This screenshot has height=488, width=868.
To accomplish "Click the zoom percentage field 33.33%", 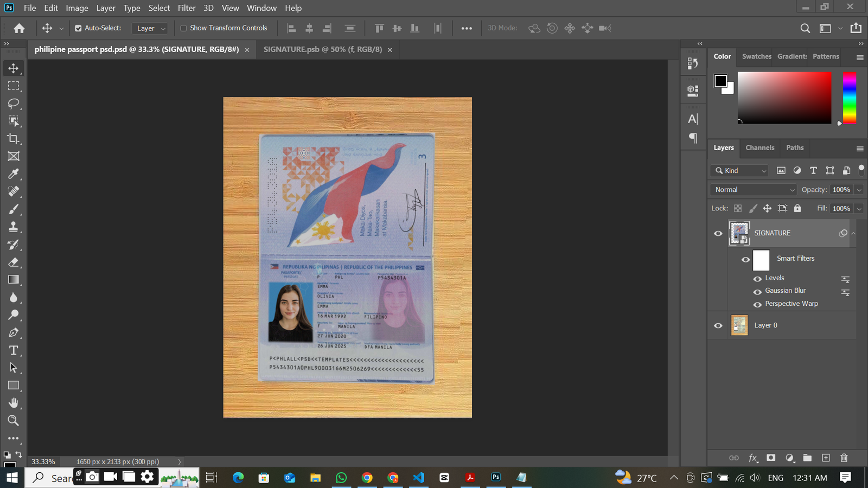I will point(43,461).
